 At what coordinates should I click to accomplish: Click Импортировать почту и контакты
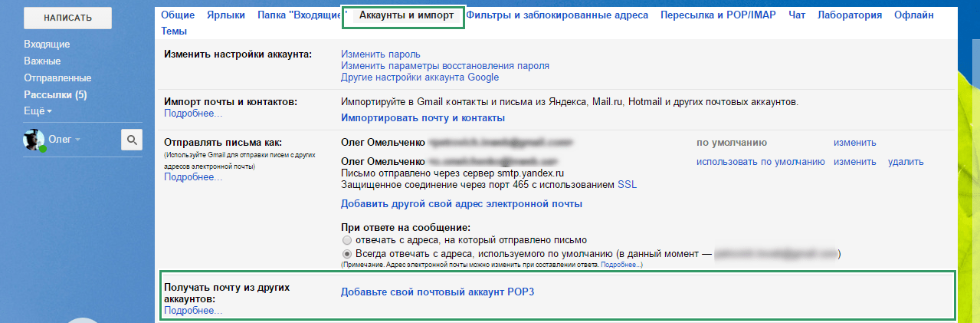(x=423, y=118)
